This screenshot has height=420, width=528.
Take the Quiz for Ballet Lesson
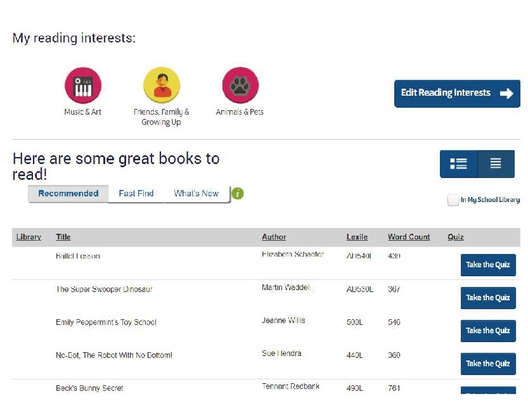pos(487,265)
